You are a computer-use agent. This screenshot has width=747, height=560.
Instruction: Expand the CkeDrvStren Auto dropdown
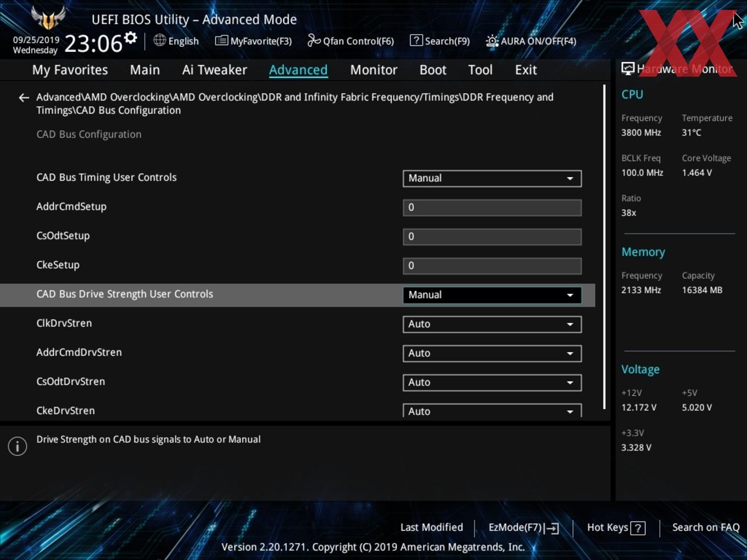coord(492,411)
